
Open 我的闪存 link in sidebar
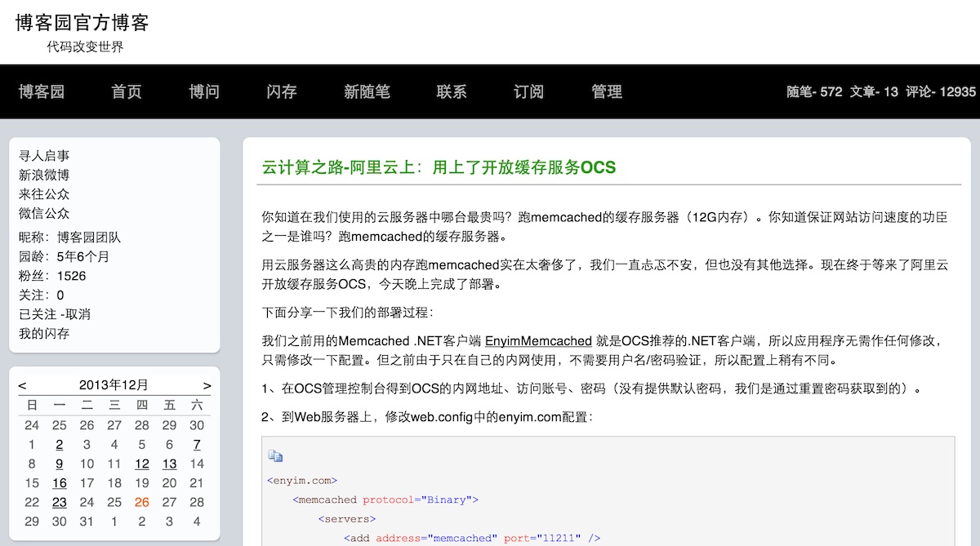pos(44,333)
